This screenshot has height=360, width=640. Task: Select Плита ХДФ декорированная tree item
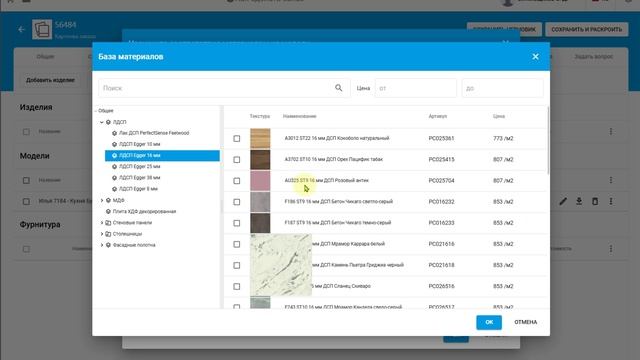point(144,211)
